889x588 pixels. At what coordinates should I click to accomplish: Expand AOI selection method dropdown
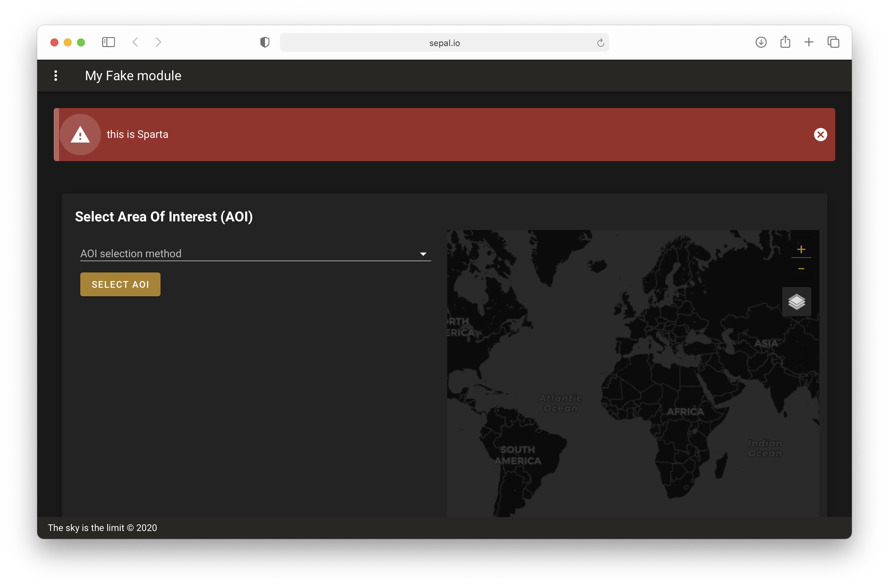[255, 254]
